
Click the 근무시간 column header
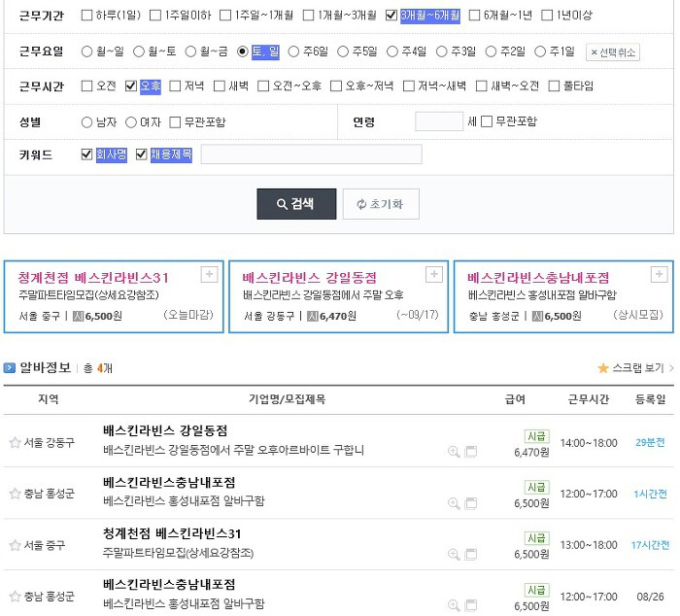[588, 399]
